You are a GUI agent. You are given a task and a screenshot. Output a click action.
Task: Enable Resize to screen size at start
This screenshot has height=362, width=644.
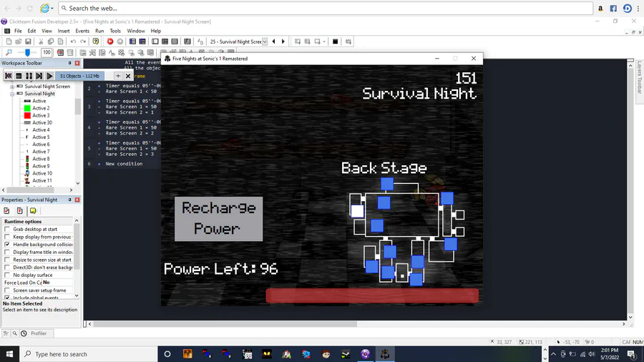click(7, 260)
